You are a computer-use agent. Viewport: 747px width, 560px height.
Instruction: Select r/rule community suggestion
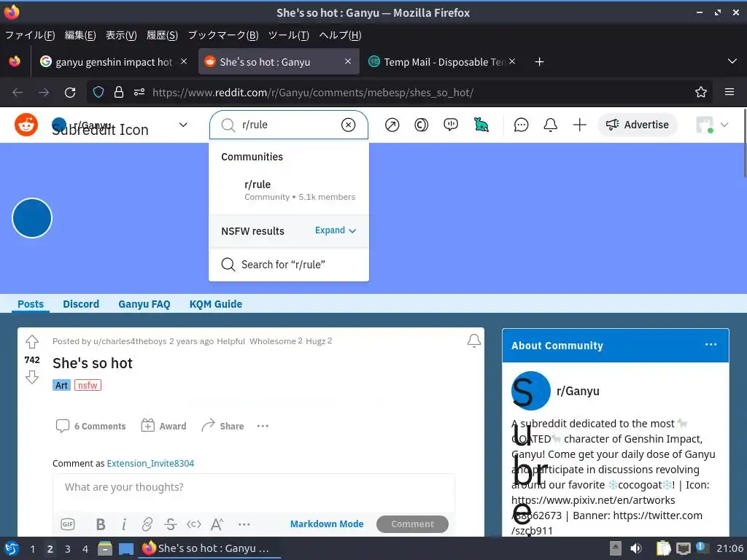tap(289, 190)
